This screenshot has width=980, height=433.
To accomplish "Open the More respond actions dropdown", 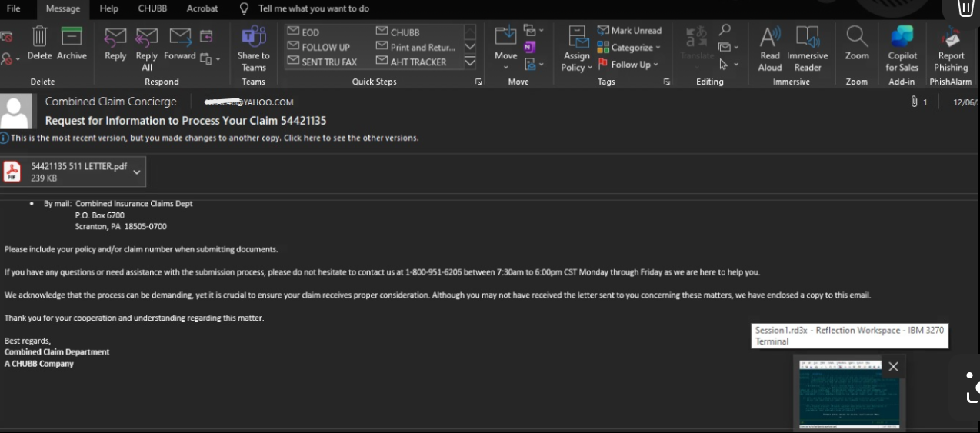I will pyautogui.click(x=210, y=59).
